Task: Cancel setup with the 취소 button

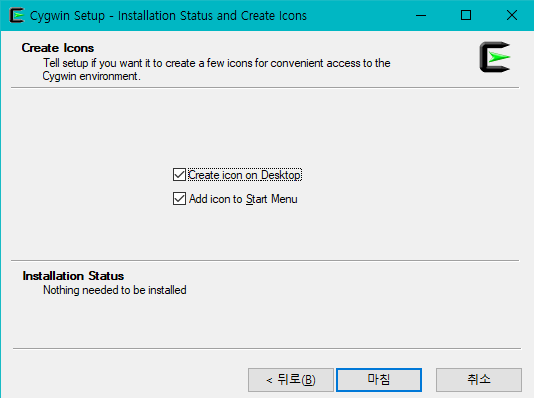Action: click(478, 380)
